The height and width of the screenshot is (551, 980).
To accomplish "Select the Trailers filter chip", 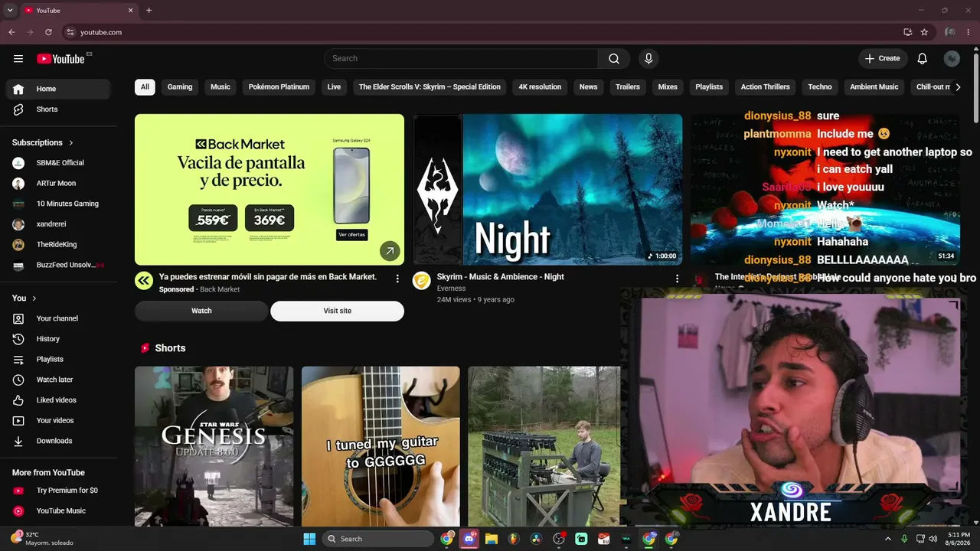I will coord(628,87).
